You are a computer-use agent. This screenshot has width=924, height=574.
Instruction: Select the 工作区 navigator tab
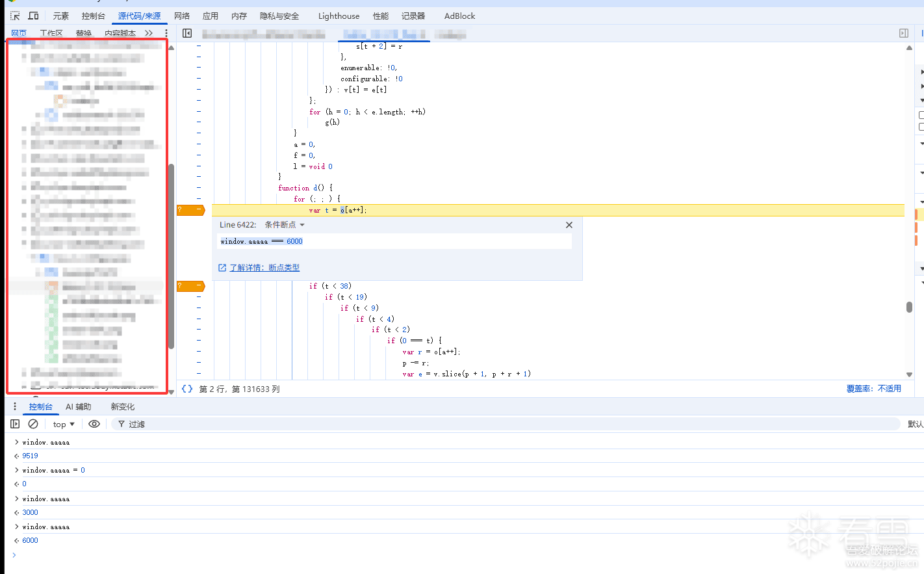tap(51, 33)
